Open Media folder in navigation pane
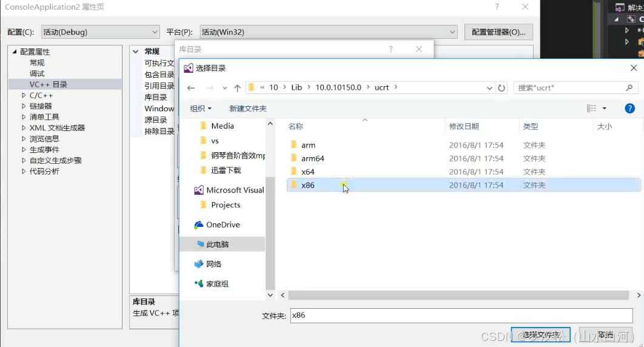The height and width of the screenshot is (347, 644). coord(222,126)
